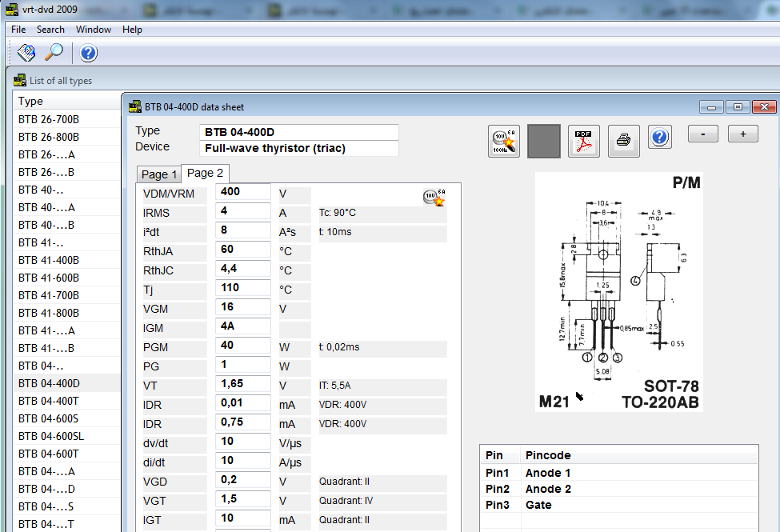Open the PDF datasheet icon
Screen dimensions: 780x532
point(583,141)
